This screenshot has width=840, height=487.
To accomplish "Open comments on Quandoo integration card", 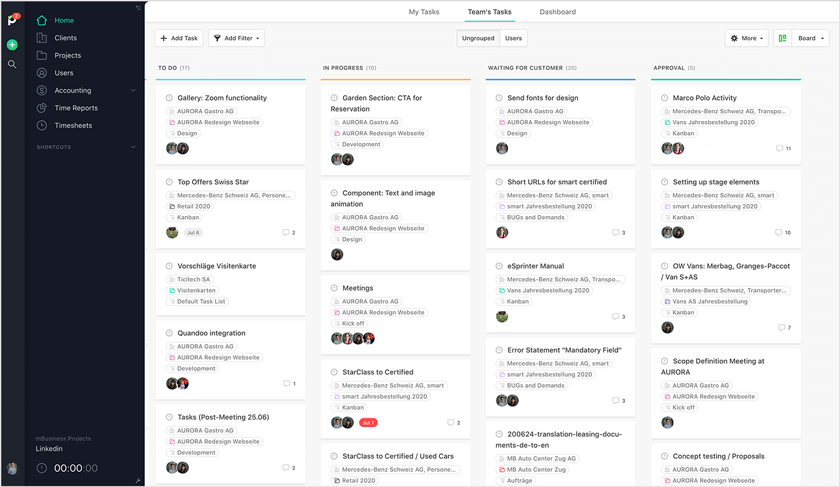I will coord(289,384).
